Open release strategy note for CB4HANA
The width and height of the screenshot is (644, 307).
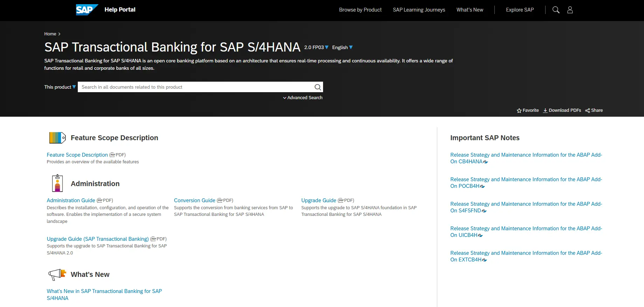coord(526,158)
